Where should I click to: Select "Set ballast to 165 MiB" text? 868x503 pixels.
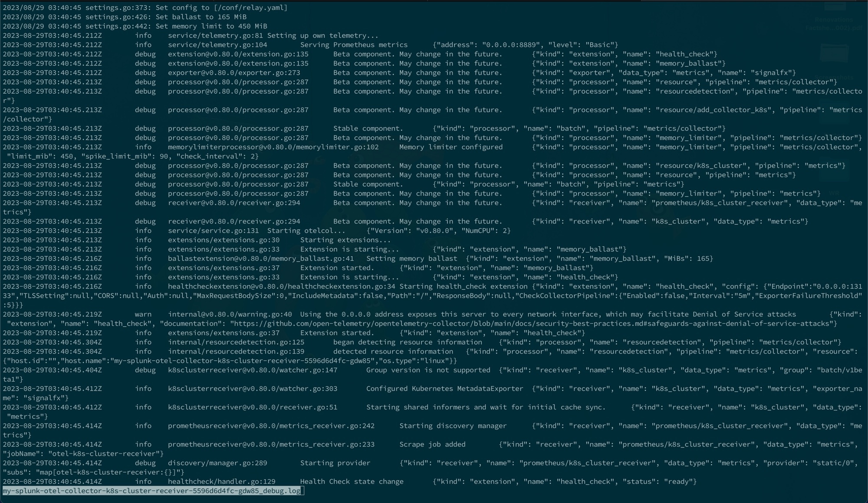201,17
